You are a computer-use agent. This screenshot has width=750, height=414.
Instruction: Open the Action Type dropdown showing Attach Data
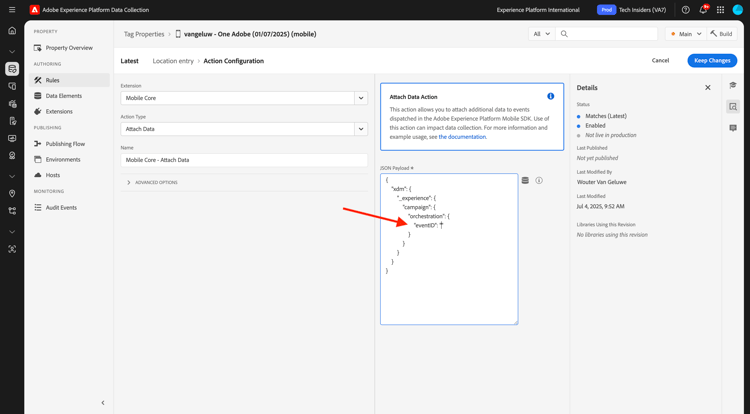click(244, 129)
